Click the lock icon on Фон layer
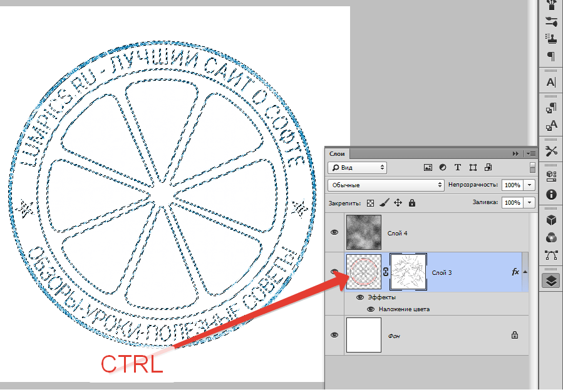Viewport: 563px width, 392px height. pyautogui.click(x=515, y=335)
